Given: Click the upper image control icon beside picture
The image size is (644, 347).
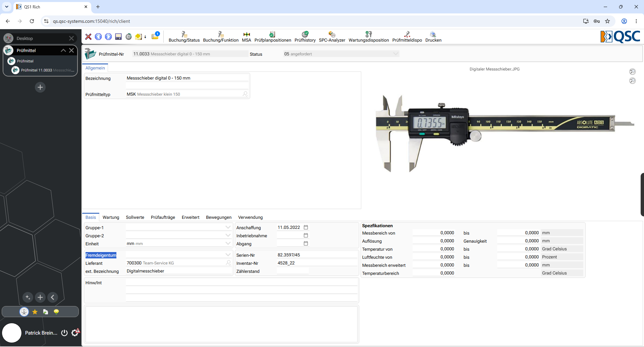Looking at the screenshot, I should click(x=632, y=71).
